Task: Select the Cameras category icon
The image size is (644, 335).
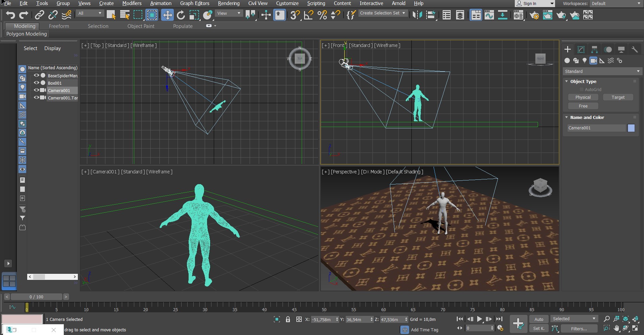Action: coord(593,60)
